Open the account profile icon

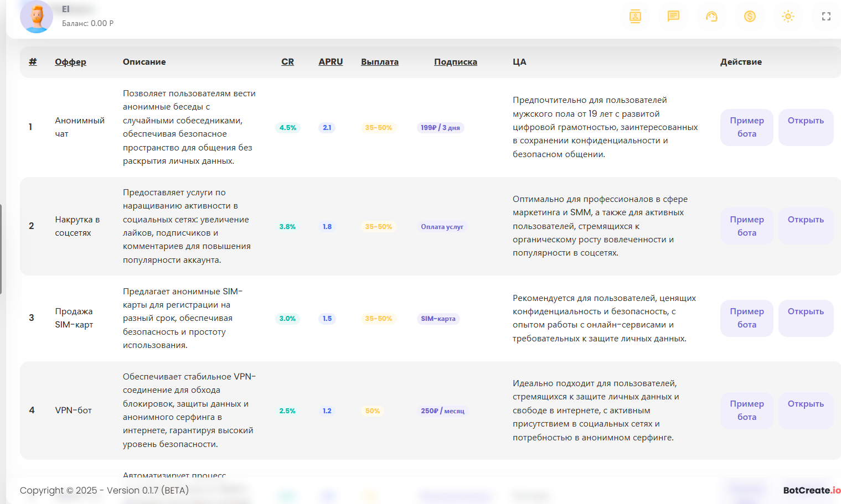point(635,17)
